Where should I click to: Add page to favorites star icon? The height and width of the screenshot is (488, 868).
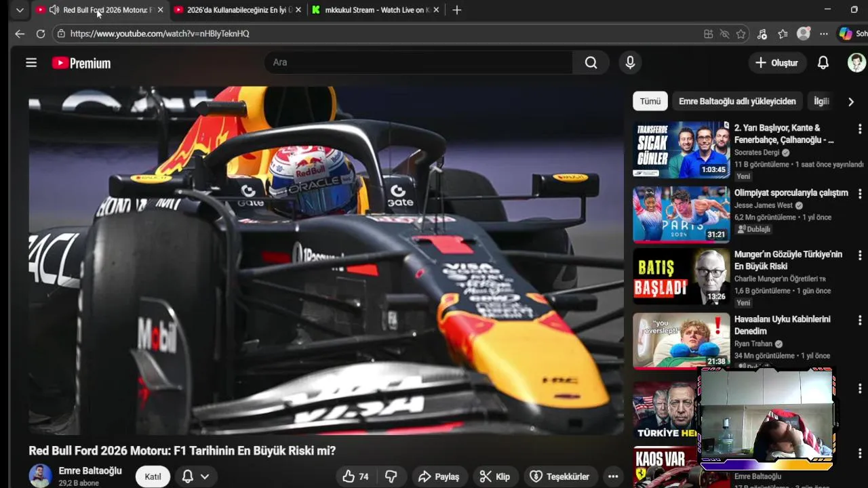(x=741, y=34)
